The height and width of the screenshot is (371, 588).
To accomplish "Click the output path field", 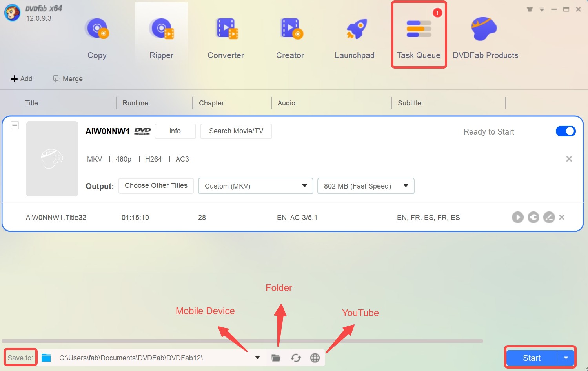I will coord(153,358).
